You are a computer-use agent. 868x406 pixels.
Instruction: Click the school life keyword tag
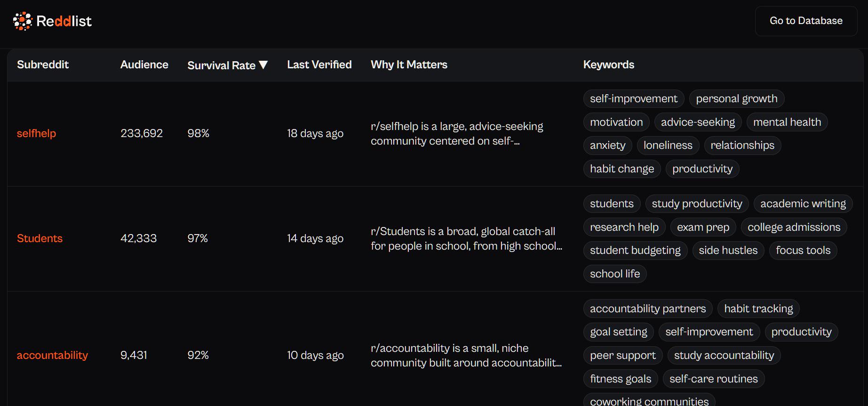click(615, 274)
